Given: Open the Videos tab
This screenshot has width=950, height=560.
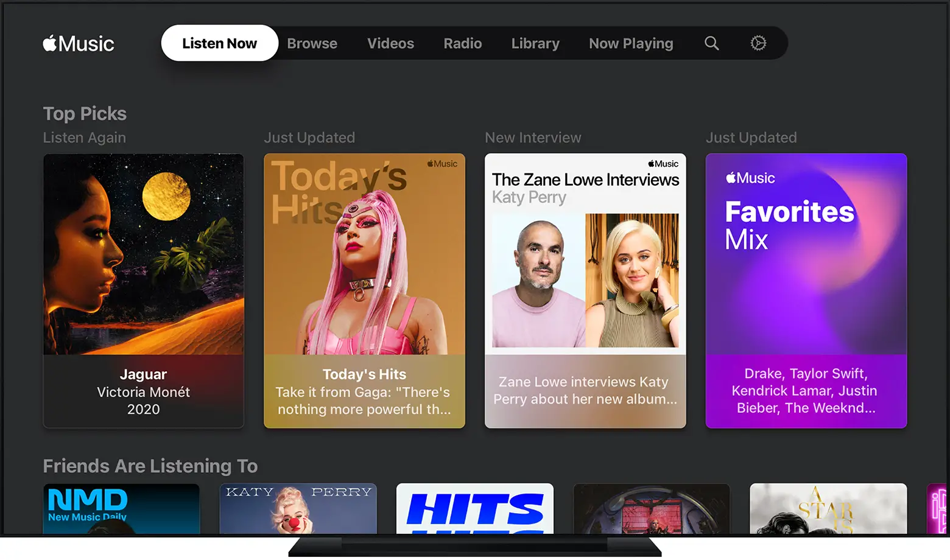Looking at the screenshot, I should tap(390, 43).
